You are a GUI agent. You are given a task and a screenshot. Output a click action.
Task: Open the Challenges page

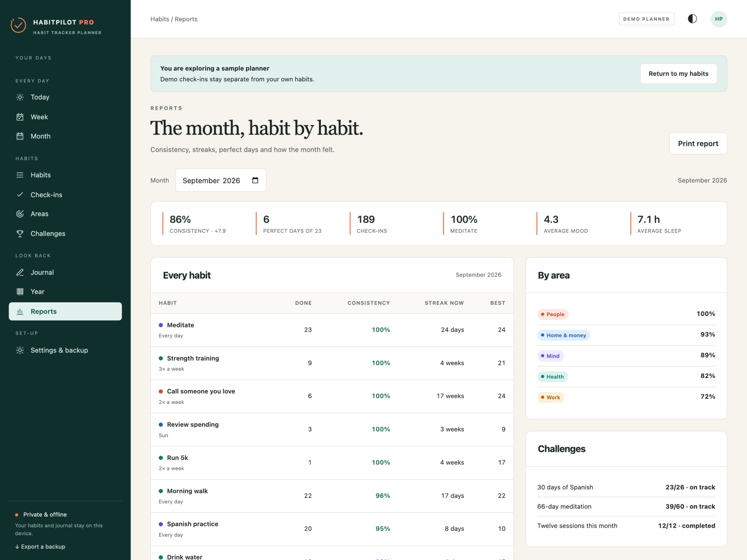(x=65, y=233)
